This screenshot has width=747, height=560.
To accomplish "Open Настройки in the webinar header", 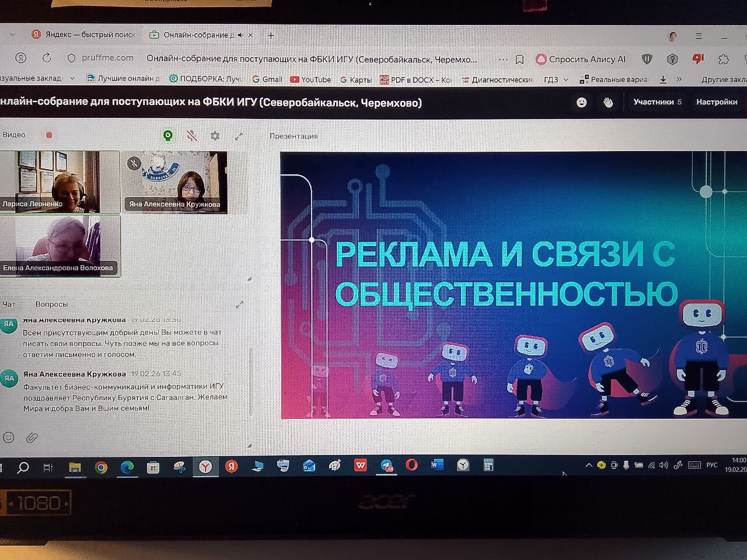I will pyautogui.click(x=717, y=102).
